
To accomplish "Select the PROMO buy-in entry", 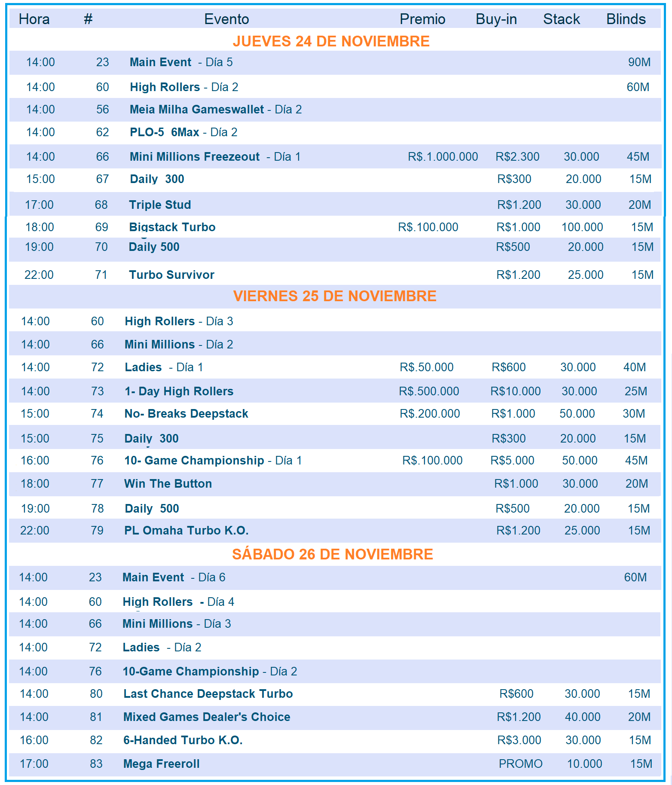I will click(520, 764).
